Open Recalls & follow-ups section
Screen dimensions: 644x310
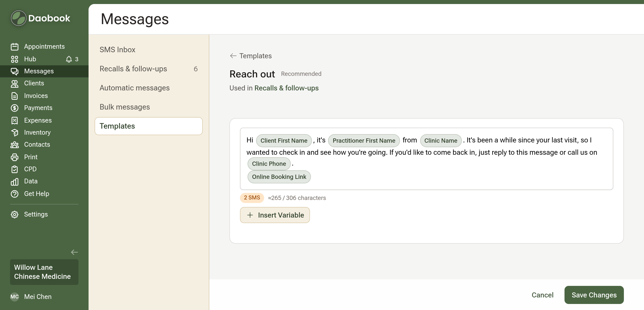point(149,69)
